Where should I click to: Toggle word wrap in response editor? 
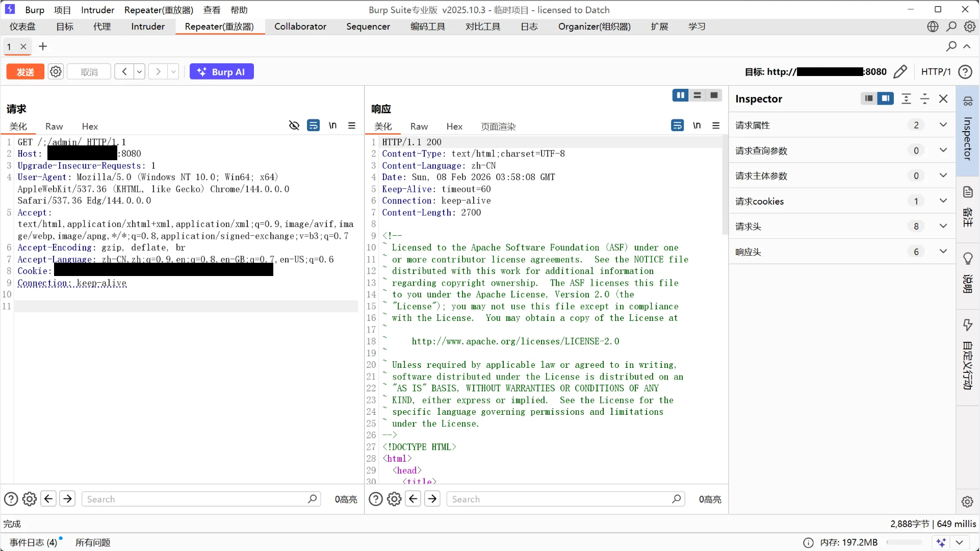[x=678, y=126]
